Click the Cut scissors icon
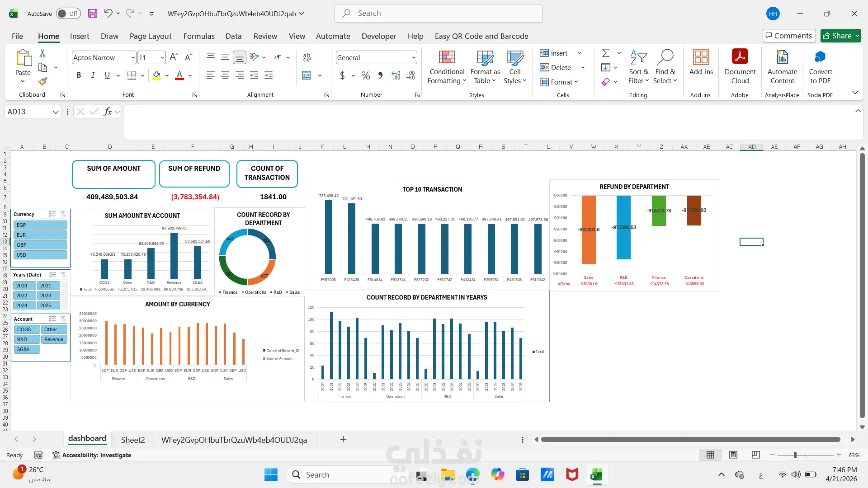Viewport: 868px width, 488px height. pos(42,53)
